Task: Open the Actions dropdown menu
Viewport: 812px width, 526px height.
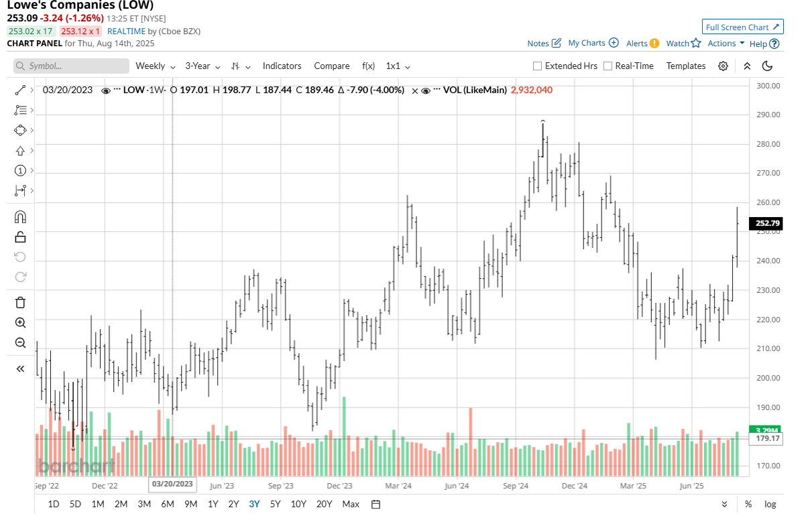Action: click(x=726, y=43)
